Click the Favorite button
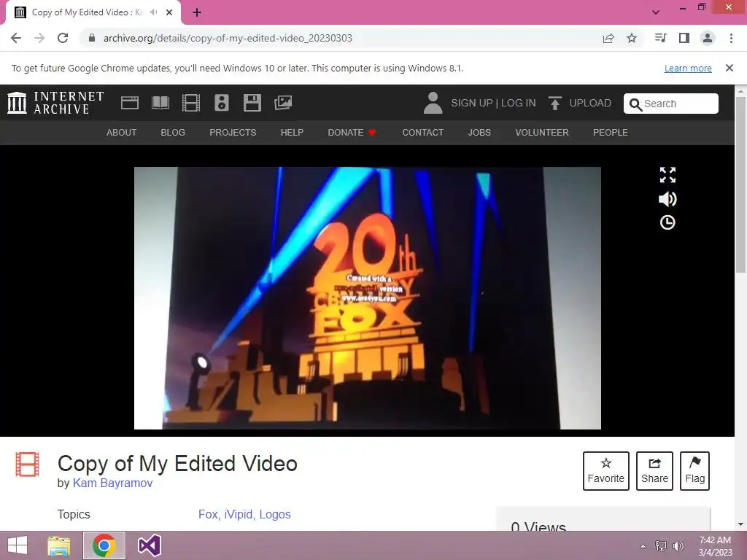This screenshot has height=560, width=747. coord(606,471)
